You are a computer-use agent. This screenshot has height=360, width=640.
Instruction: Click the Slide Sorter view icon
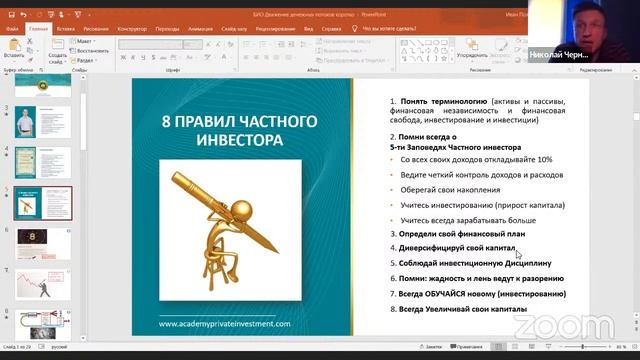point(515,347)
